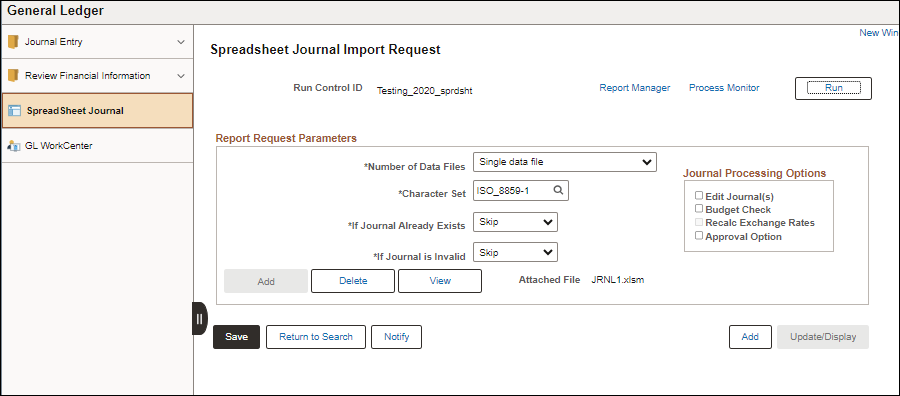Click the attached file name JRNL1.xlsm
The image size is (900, 396).
(x=618, y=280)
